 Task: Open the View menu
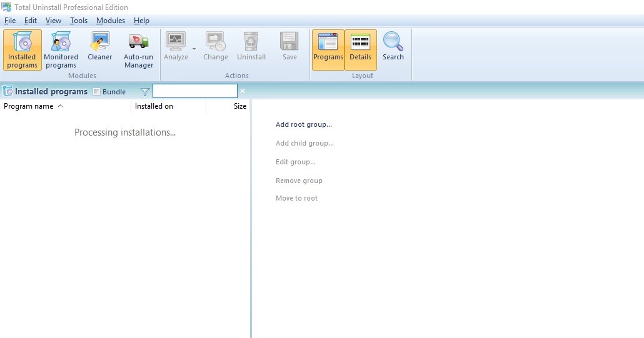click(x=53, y=21)
